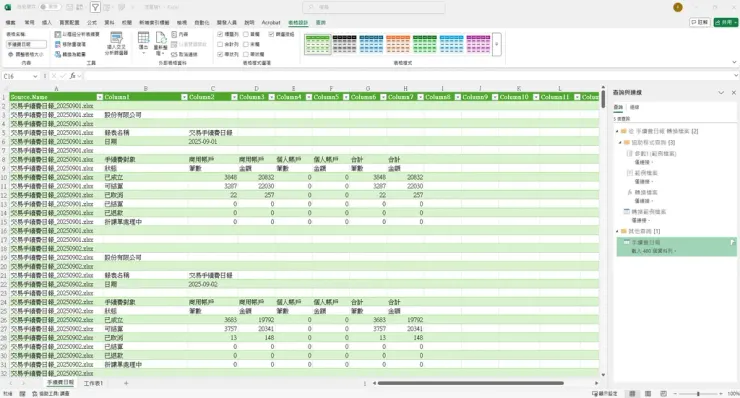Click the cancel X icon in formula bar

(x=54, y=76)
